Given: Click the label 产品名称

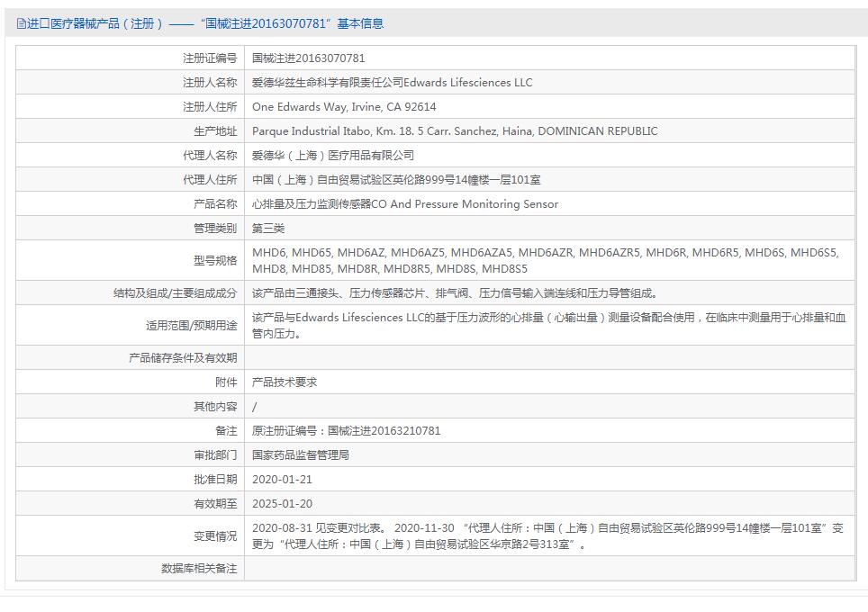Looking at the screenshot, I should click(215, 204).
